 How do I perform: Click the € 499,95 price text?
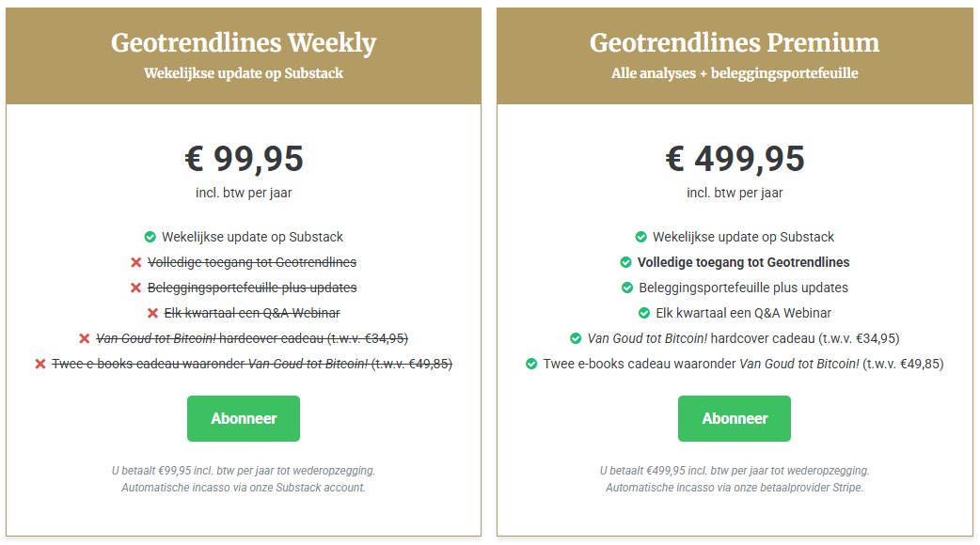(x=735, y=159)
